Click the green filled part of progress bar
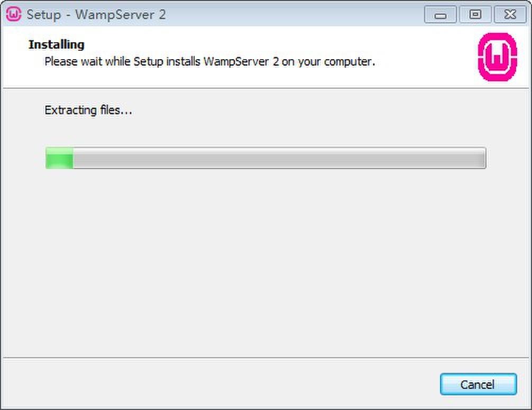The height and width of the screenshot is (410, 532). click(59, 158)
